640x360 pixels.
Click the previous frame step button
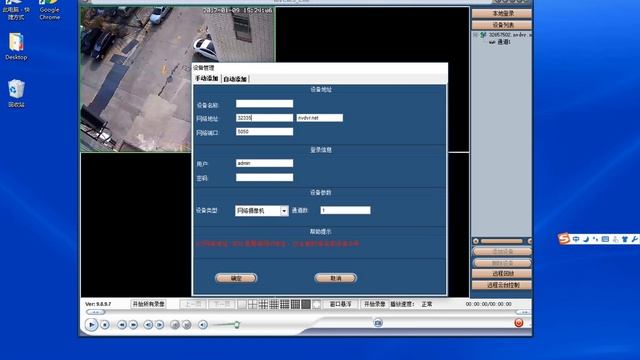(x=148, y=324)
